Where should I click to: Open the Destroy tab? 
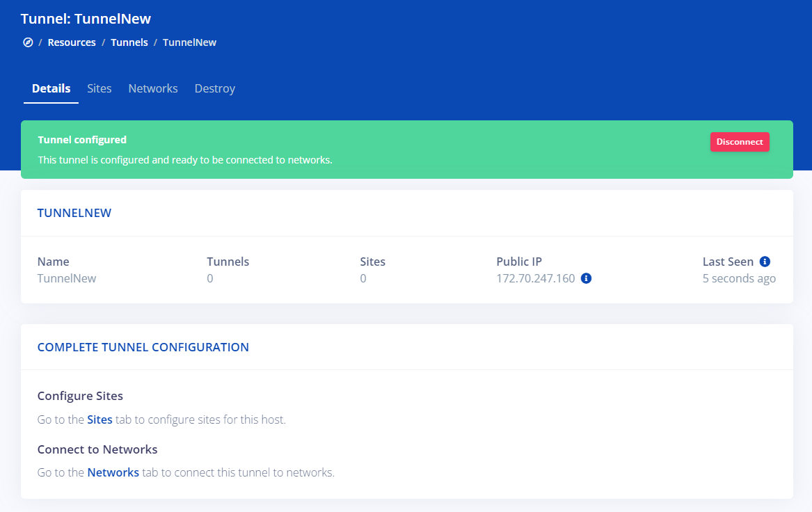[x=215, y=88]
